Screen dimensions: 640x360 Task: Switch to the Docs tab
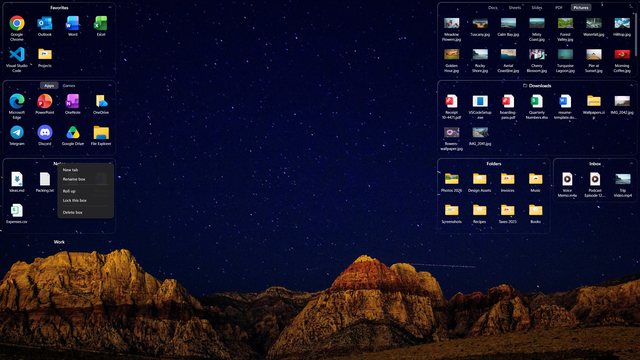point(493,8)
